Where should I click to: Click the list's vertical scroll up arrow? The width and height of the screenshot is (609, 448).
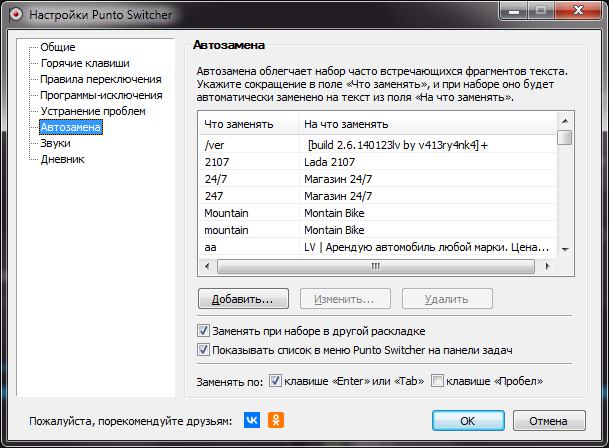[x=565, y=121]
